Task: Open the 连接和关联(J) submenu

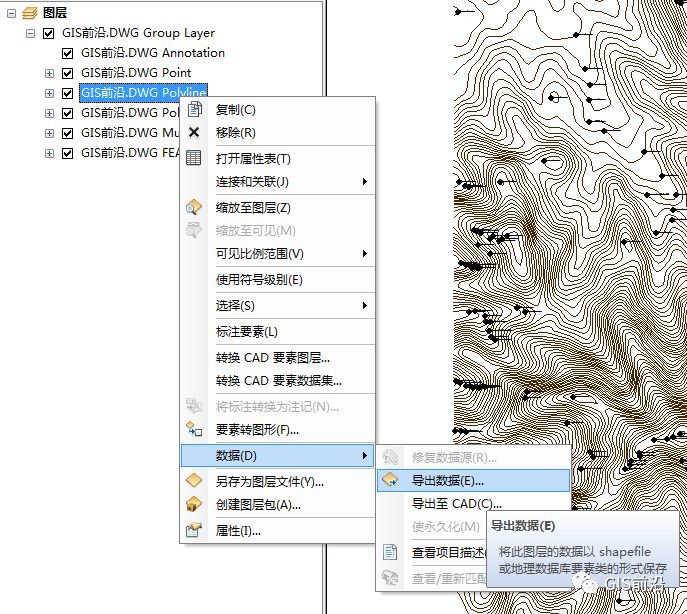Action: click(278, 181)
